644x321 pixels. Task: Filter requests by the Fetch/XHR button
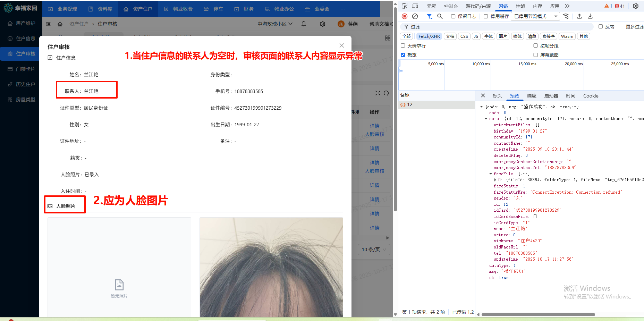point(429,36)
